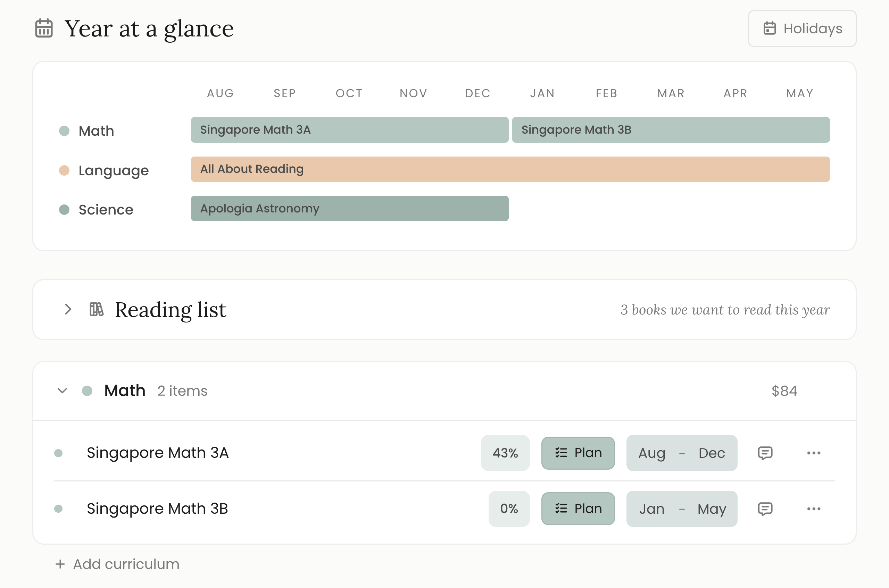Collapse the Math subject section
This screenshot has width=889, height=588.
pos(62,391)
